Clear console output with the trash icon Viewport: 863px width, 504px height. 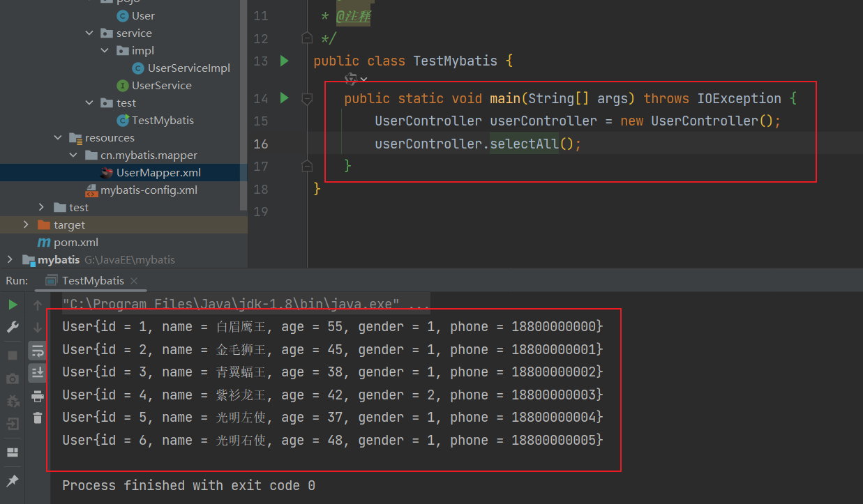pos(38,418)
